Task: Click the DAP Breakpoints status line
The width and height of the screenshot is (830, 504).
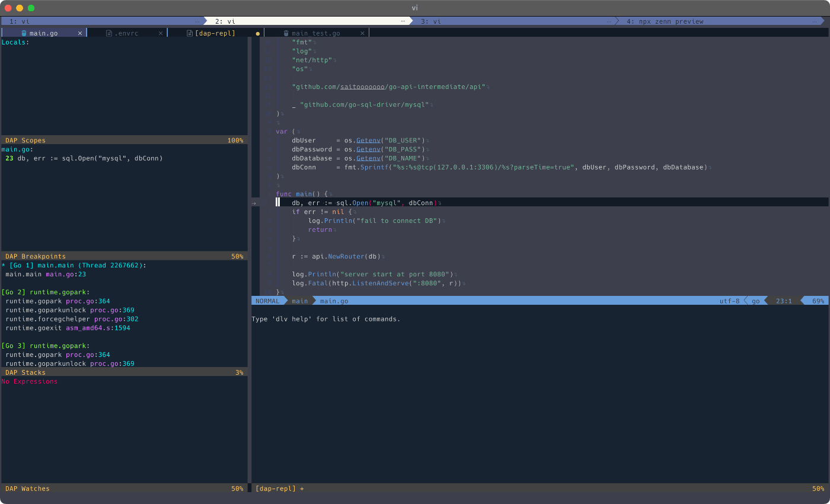Action: 124,256
